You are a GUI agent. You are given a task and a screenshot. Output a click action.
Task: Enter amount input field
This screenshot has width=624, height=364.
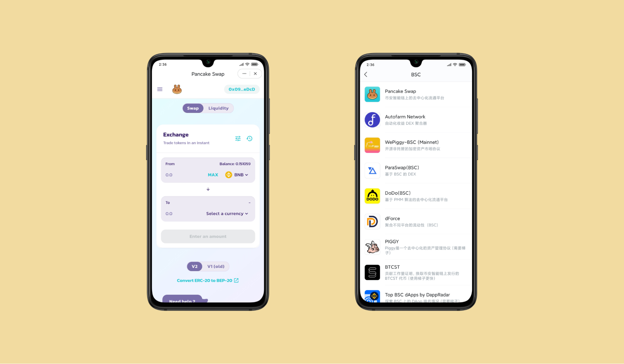208,236
